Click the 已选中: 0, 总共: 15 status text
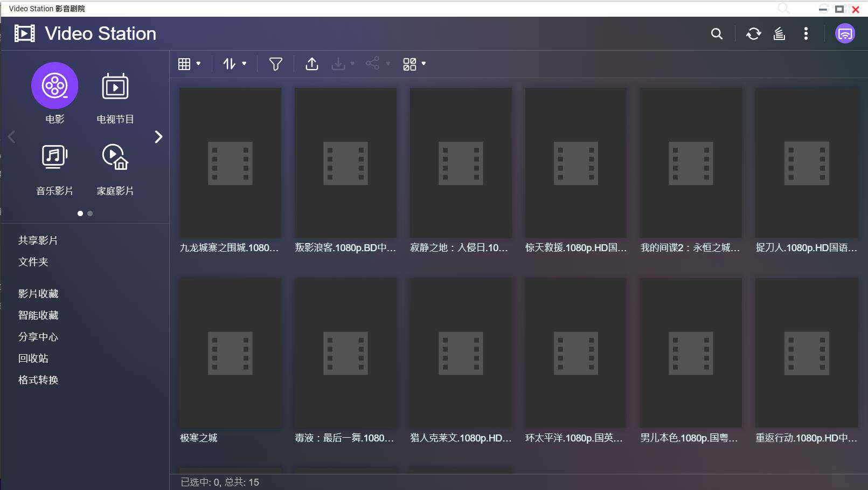The height and width of the screenshot is (490, 868). tap(220, 482)
